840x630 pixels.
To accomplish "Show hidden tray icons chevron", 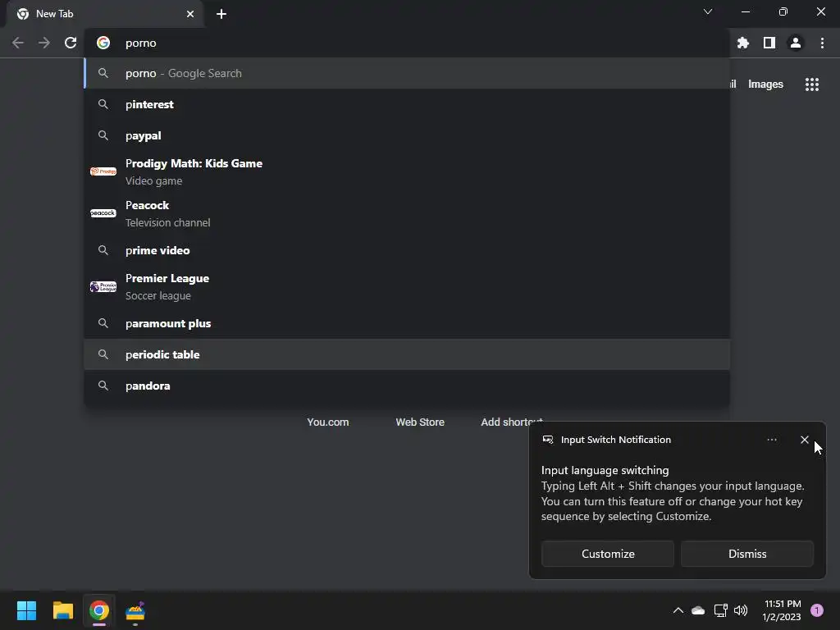I will tap(678, 610).
